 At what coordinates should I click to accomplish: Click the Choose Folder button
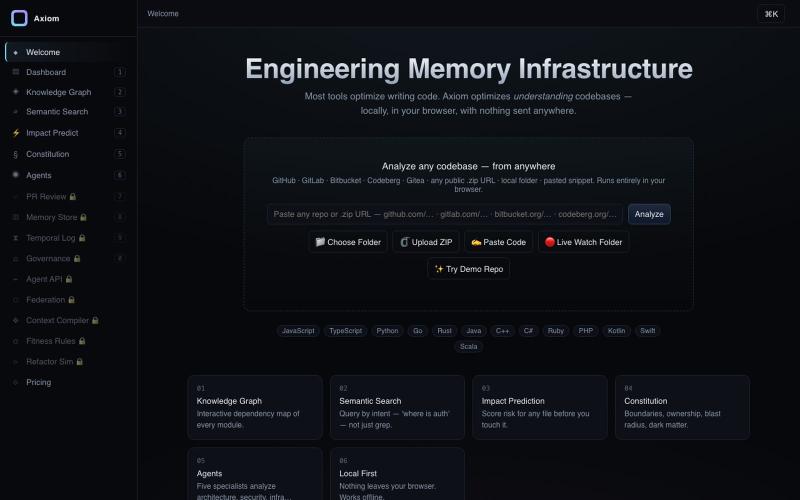coord(348,242)
